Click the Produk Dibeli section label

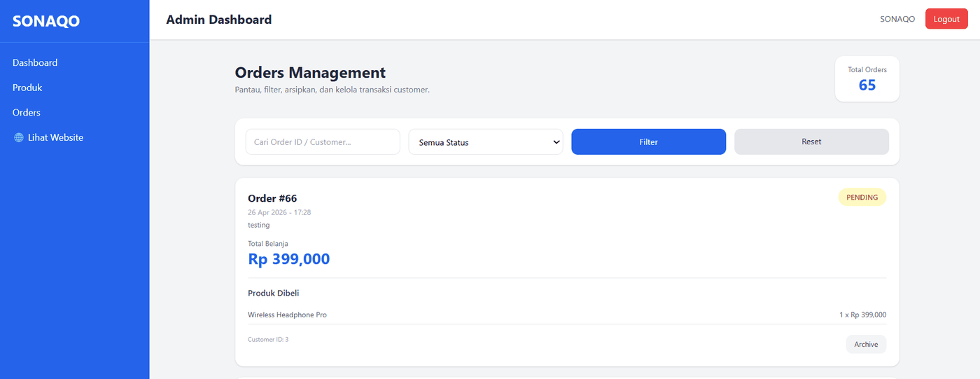point(274,293)
